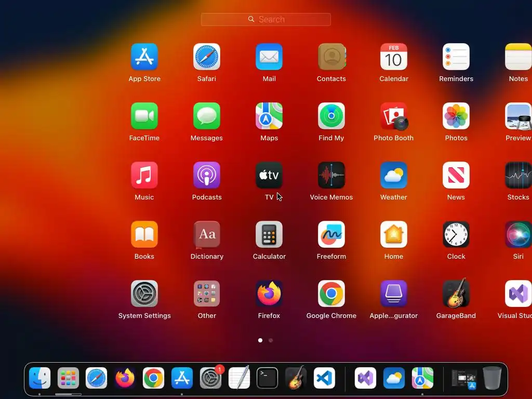
Task: Open Safari from the Dock
Action: tap(96, 378)
